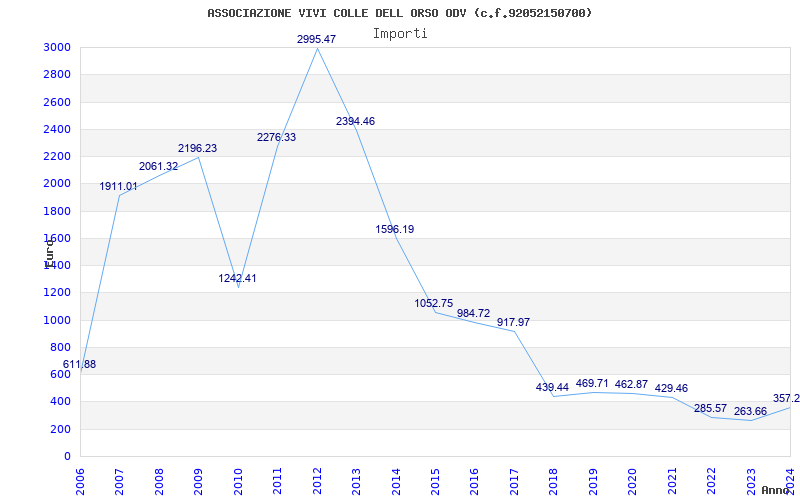
Task: Select the x-axis year 2015
Action: [435, 482]
